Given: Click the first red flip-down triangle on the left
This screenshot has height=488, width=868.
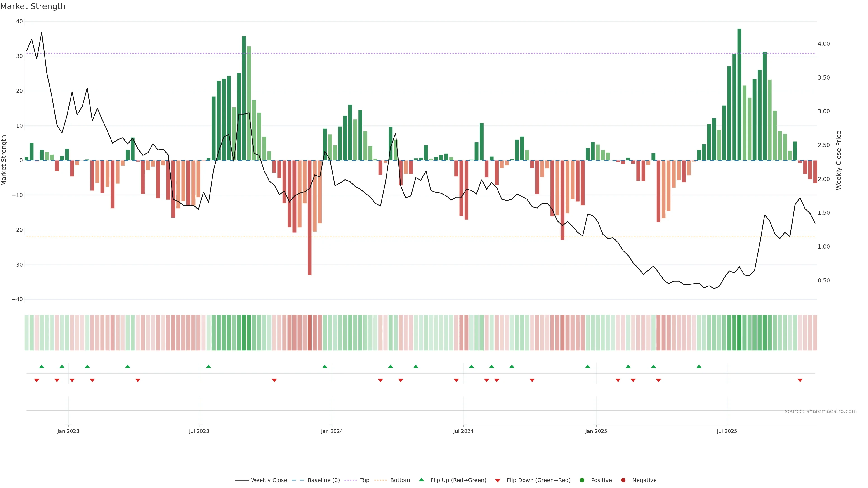Looking at the screenshot, I should coord(37,380).
